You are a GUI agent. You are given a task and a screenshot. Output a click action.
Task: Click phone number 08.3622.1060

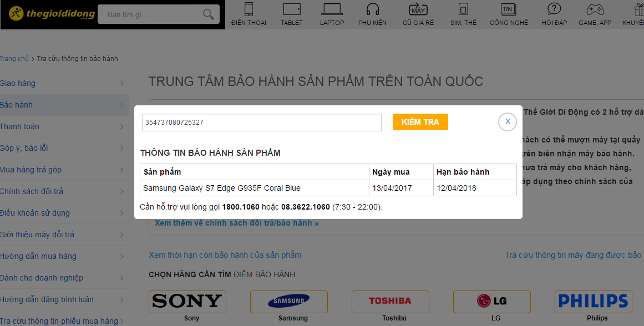pos(306,207)
